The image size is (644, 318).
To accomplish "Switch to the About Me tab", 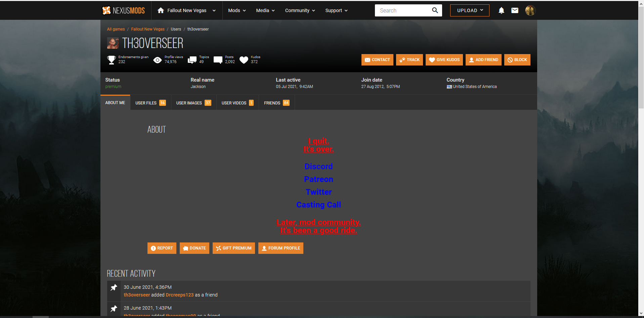I will [x=115, y=103].
